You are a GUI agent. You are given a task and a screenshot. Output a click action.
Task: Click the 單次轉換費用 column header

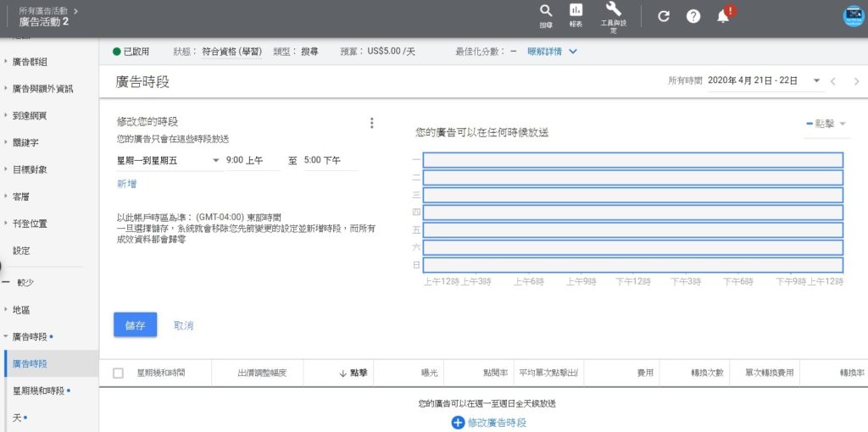point(769,374)
